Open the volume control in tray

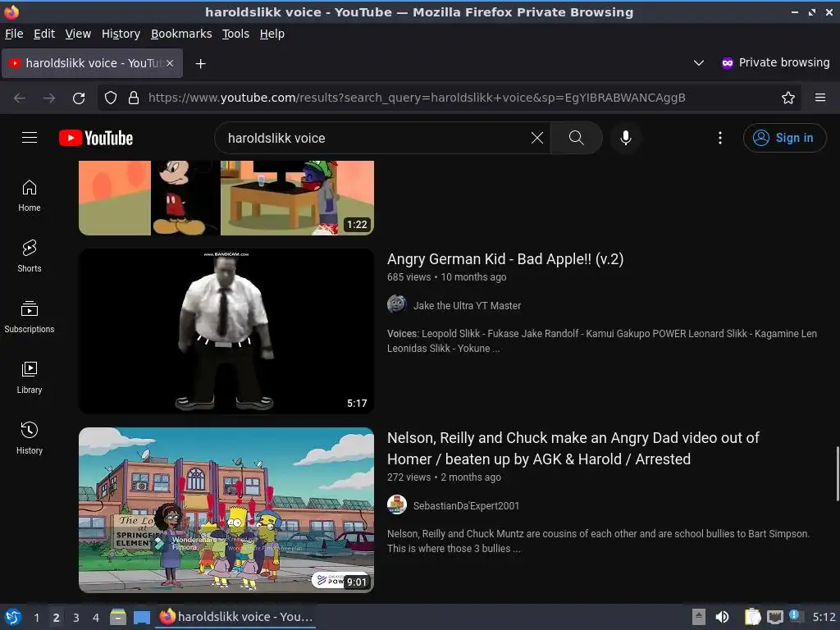click(x=722, y=617)
